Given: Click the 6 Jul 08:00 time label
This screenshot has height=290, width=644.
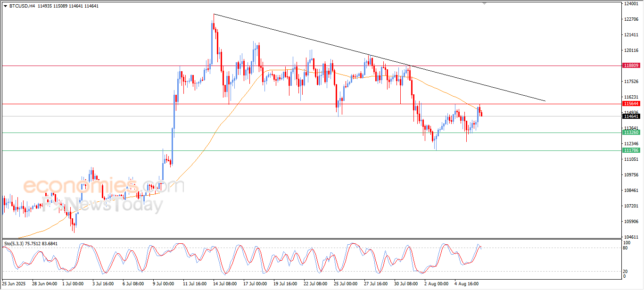Looking at the screenshot, I should 133,284.
